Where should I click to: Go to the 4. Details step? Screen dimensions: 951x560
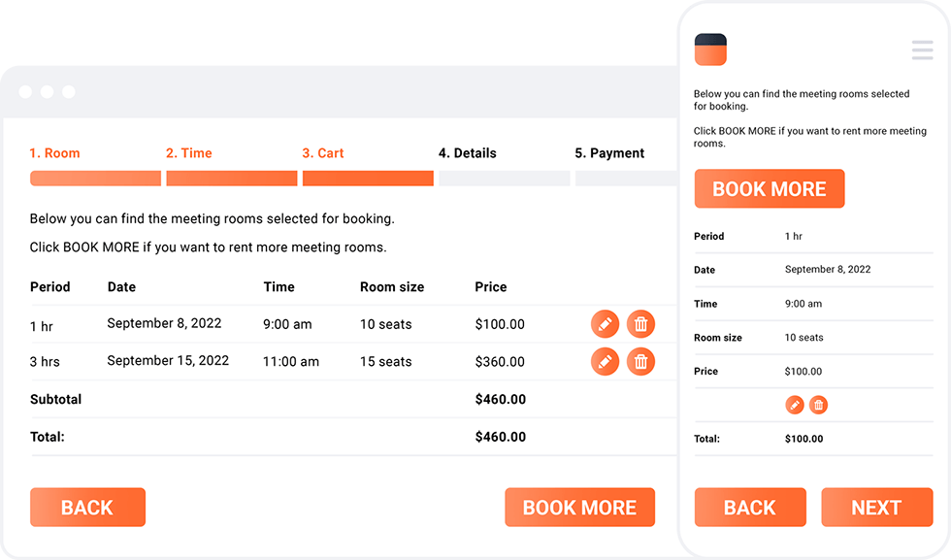tap(467, 152)
